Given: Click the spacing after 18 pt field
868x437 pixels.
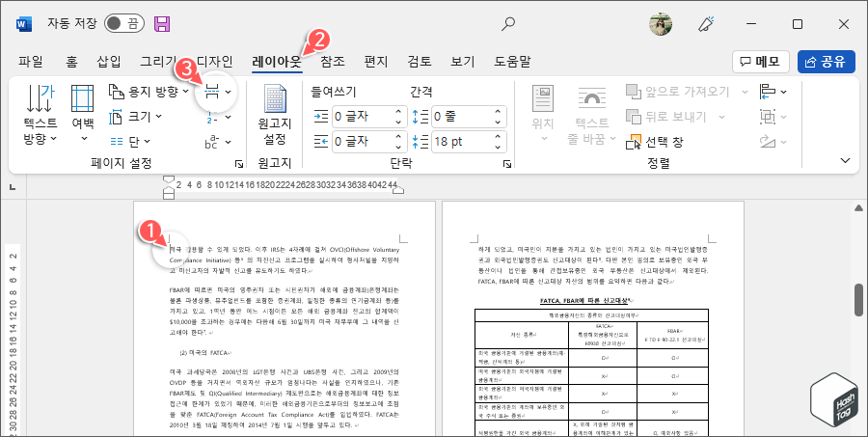Looking at the screenshot, I should pyautogui.click(x=462, y=142).
